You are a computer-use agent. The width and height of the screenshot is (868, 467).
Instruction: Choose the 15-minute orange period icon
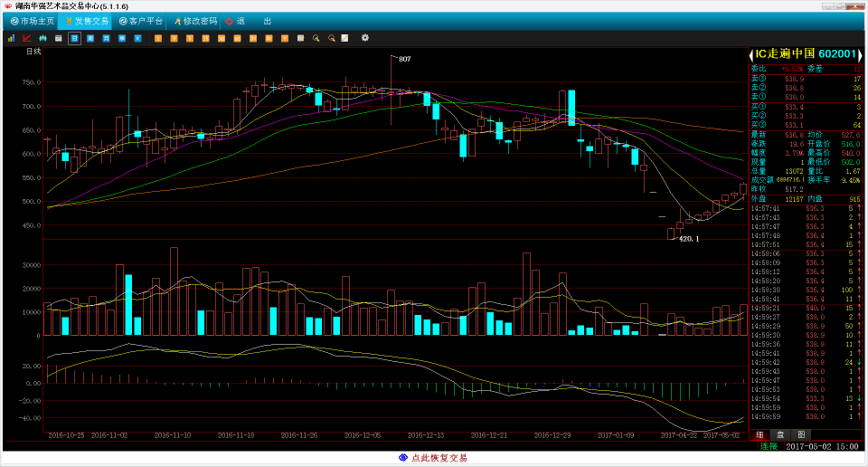pyautogui.click(x=205, y=38)
